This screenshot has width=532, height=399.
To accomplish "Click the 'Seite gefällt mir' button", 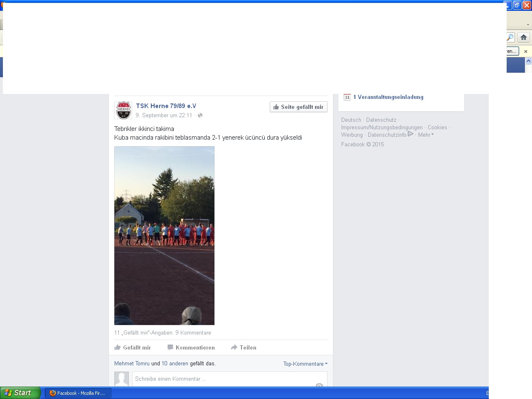I will click(298, 107).
